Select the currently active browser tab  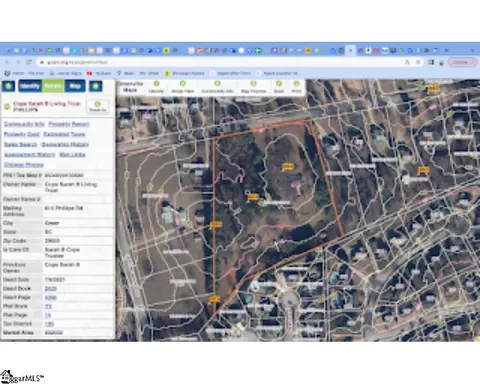(350, 50)
